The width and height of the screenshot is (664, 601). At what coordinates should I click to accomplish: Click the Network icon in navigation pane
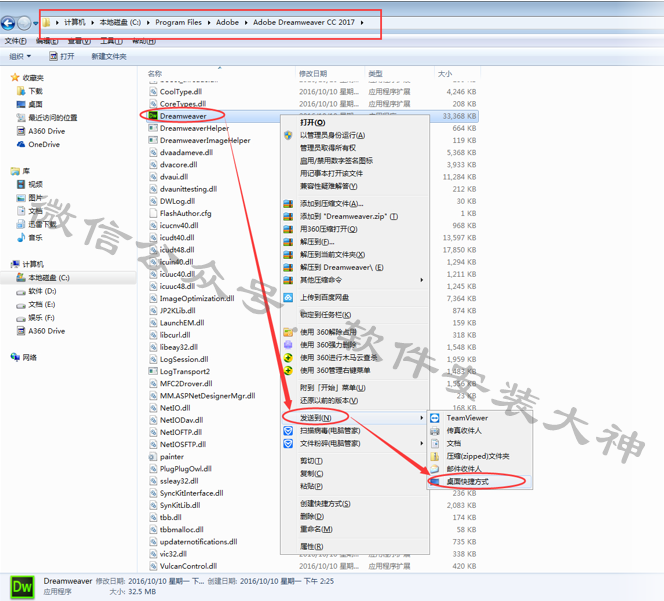(15, 357)
